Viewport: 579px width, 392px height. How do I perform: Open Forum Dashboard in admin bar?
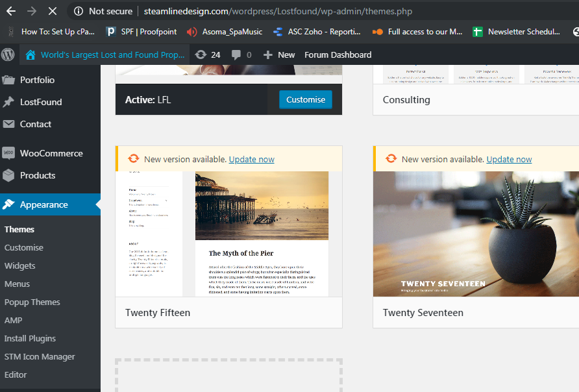point(338,55)
